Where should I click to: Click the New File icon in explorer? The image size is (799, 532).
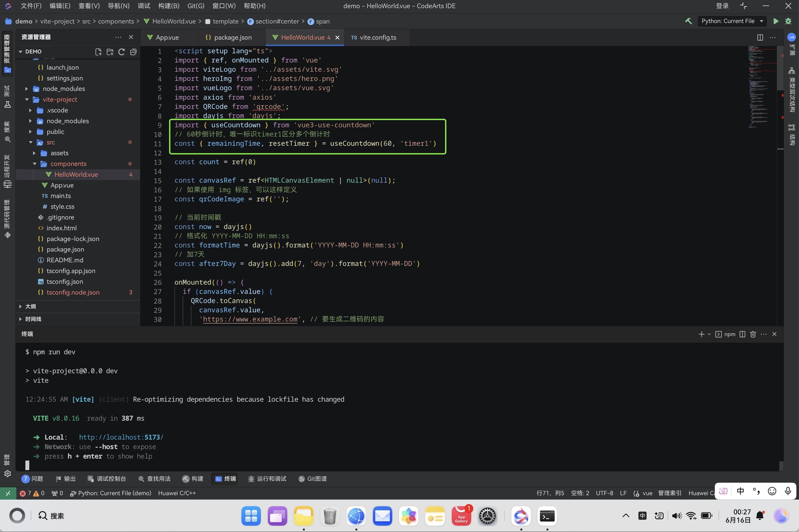click(98, 52)
